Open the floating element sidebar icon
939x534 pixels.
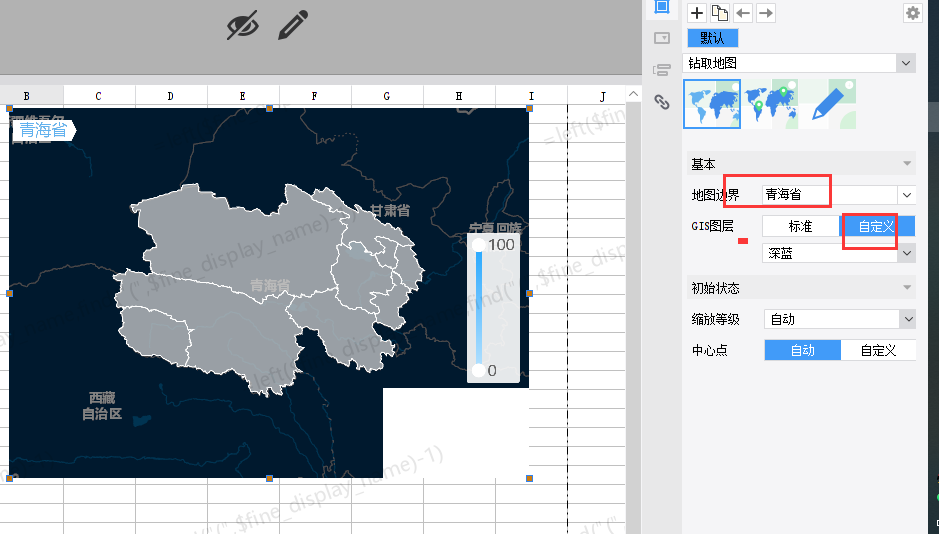tap(662, 38)
